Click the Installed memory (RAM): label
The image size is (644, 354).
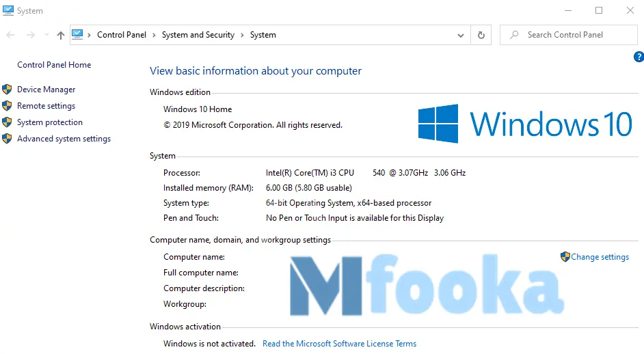click(209, 188)
